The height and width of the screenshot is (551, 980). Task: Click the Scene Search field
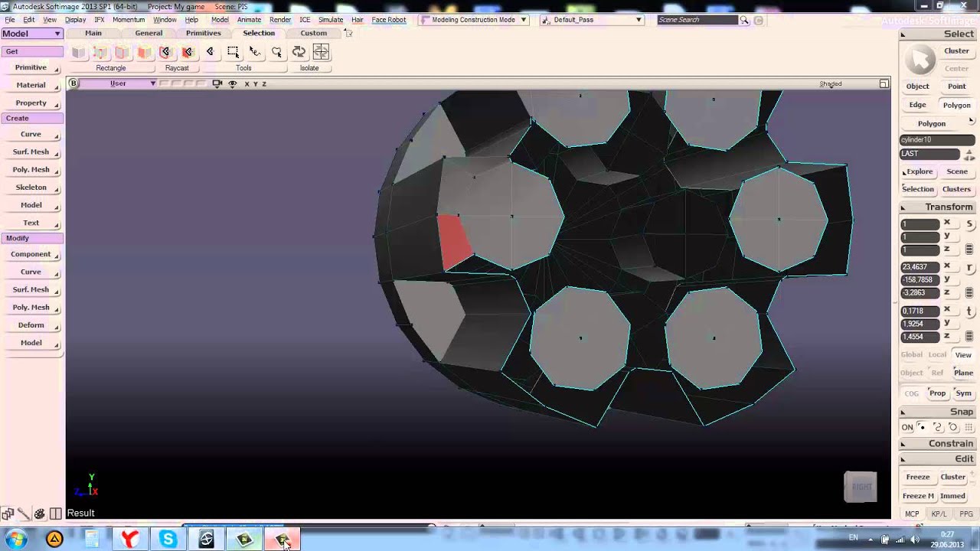[x=697, y=20]
